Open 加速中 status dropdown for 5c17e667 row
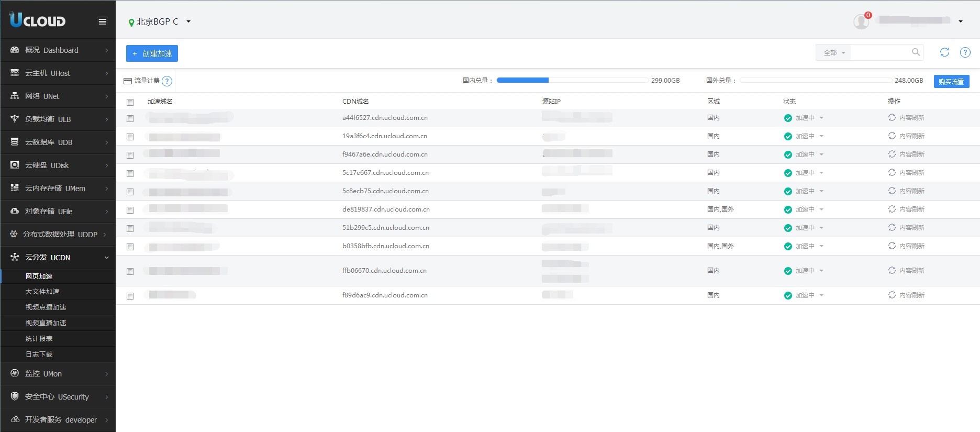 pyautogui.click(x=821, y=173)
